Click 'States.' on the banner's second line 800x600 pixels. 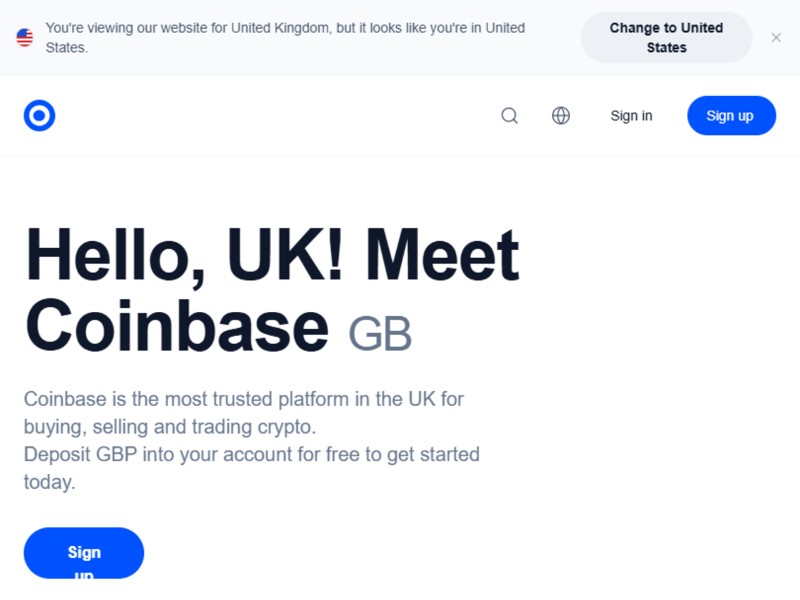point(66,47)
